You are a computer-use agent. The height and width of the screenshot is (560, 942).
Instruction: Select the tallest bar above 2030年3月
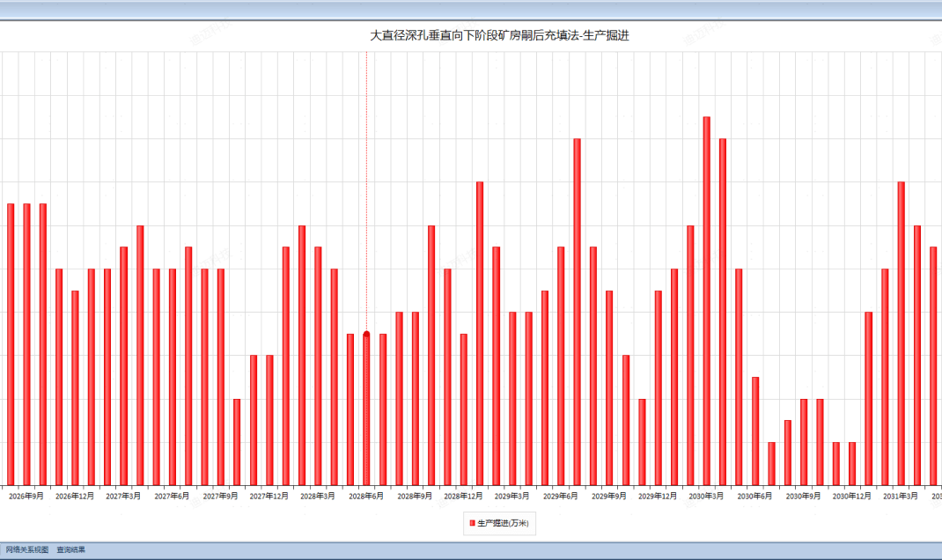point(706,301)
